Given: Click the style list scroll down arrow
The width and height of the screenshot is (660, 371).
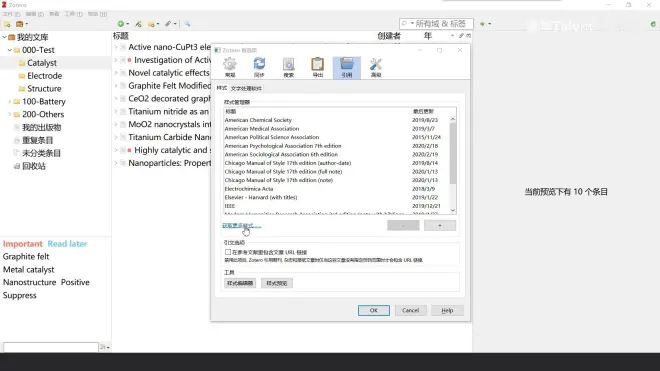Looking at the screenshot, I should 453,210.
